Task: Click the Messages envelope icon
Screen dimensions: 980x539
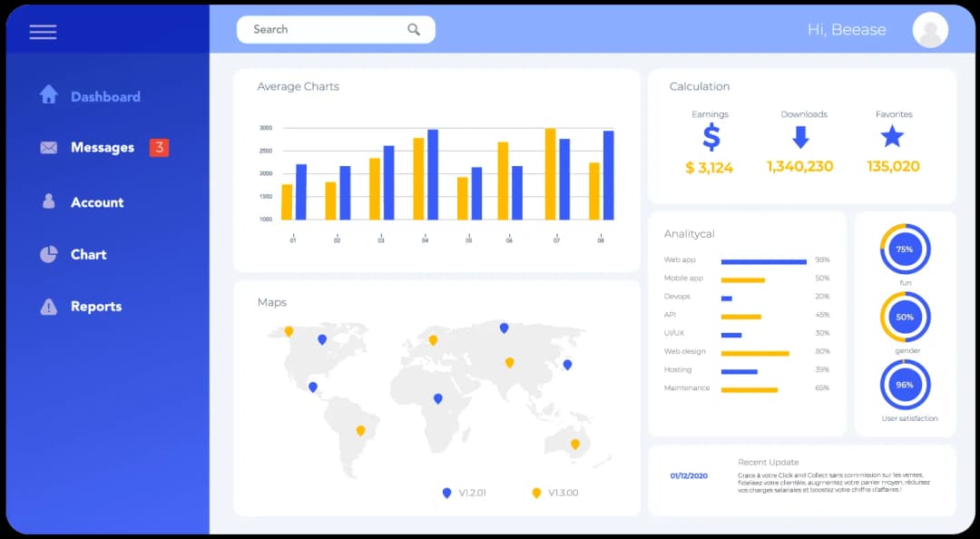Action: pos(48,147)
